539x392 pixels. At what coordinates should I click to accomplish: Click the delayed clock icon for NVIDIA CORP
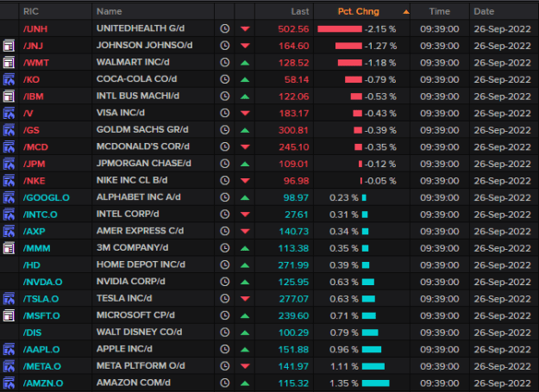coord(225,282)
